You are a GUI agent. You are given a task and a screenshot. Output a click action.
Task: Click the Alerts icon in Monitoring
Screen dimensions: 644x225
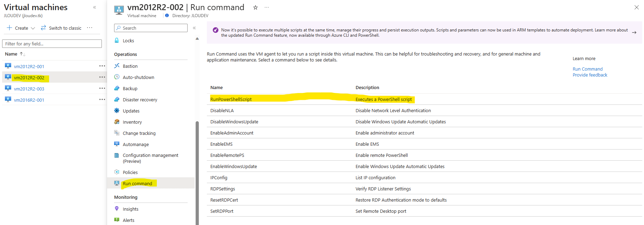click(117, 220)
